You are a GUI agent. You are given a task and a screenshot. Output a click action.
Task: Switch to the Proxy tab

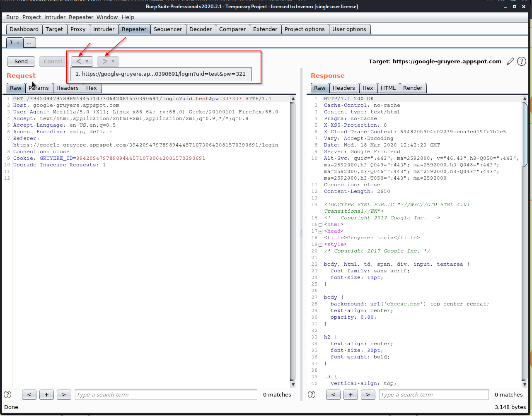tap(78, 29)
